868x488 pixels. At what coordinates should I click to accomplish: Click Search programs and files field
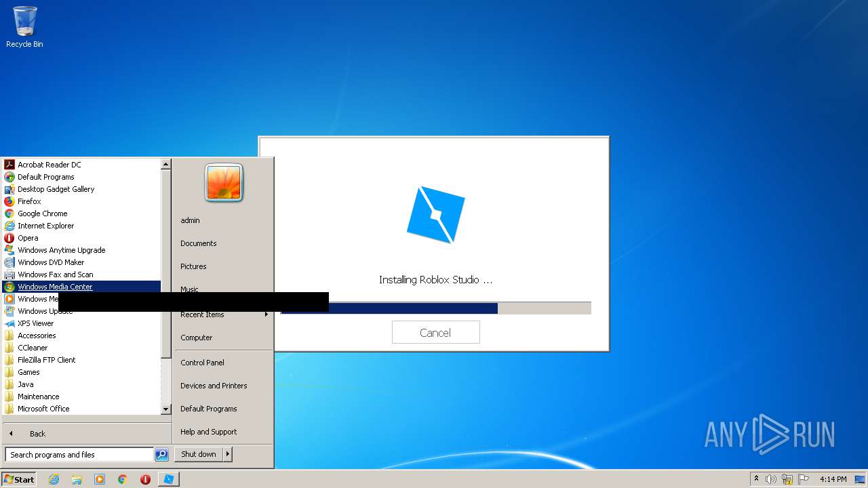(79, 455)
